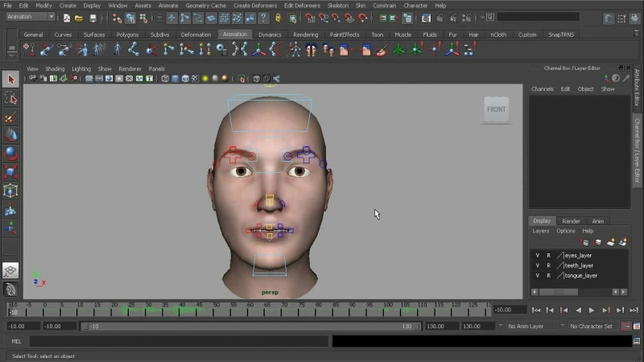Toggle reference mode R of tongue_layer
Screen dimensions: 644x362
[x=548, y=275]
